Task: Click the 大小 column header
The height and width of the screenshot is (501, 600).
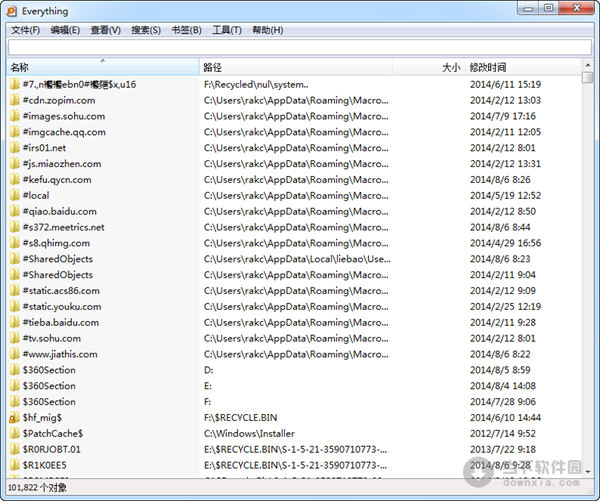Action: [450, 68]
